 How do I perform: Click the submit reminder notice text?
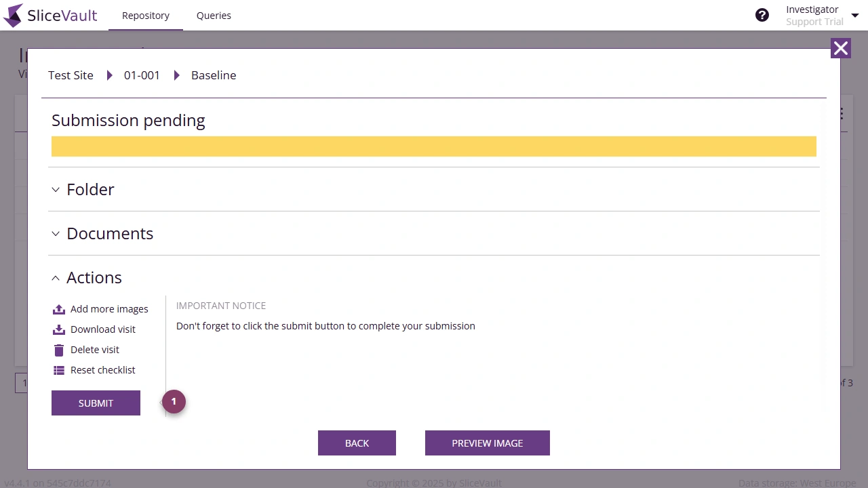[325, 326]
